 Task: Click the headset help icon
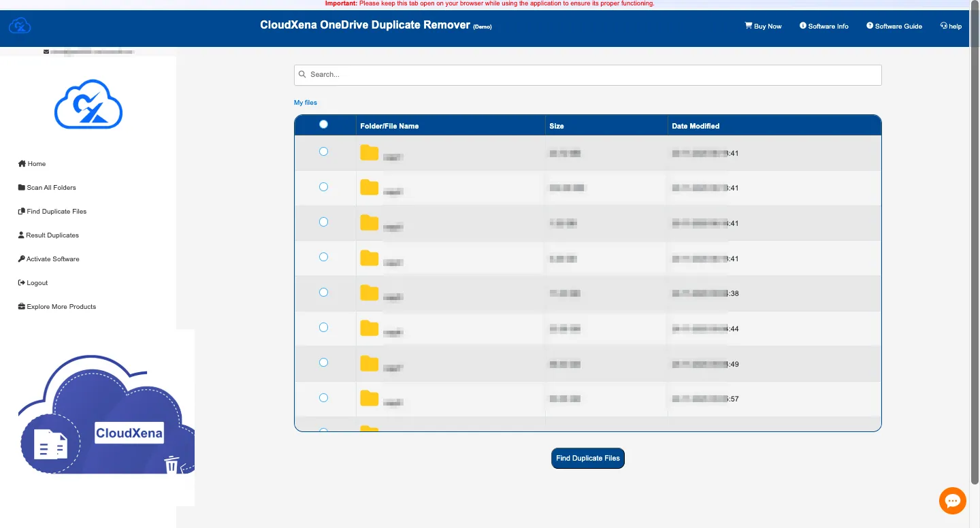tap(944, 26)
